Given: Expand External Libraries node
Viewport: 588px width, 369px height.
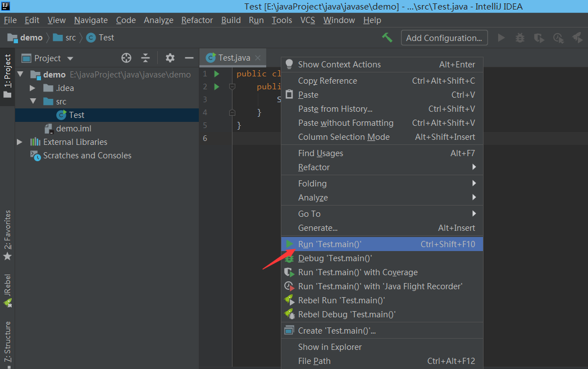Looking at the screenshot, I should [20, 142].
